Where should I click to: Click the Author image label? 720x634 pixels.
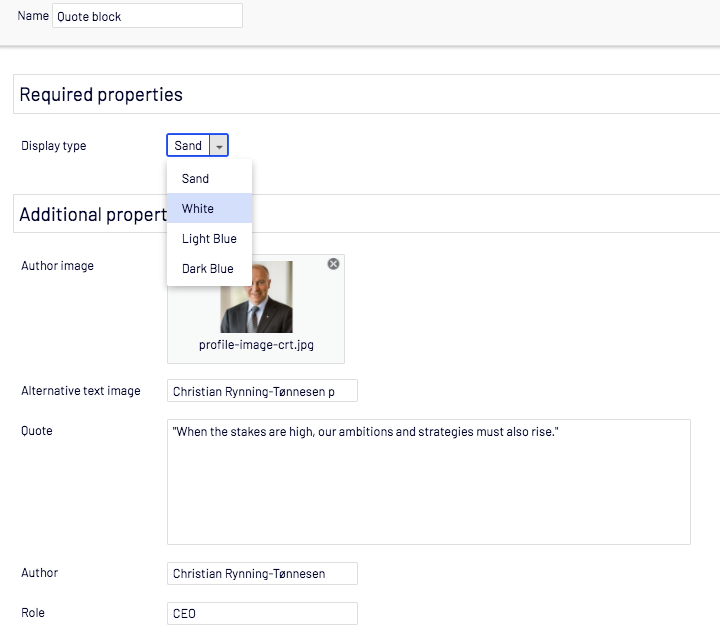click(x=57, y=266)
